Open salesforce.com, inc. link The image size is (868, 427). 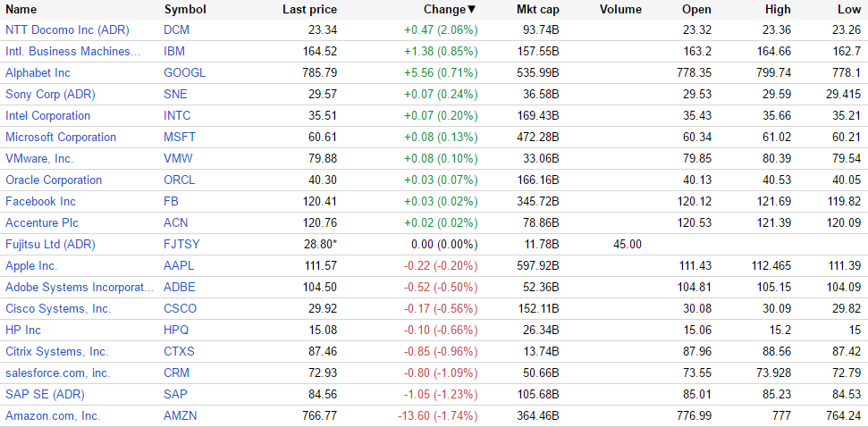(57, 373)
